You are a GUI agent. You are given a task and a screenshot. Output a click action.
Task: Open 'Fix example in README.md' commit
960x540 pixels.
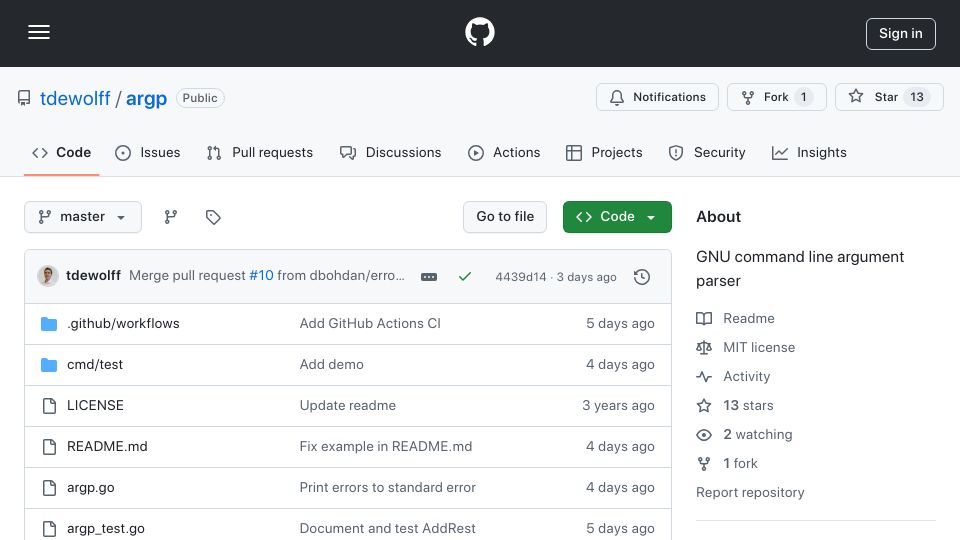point(386,446)
